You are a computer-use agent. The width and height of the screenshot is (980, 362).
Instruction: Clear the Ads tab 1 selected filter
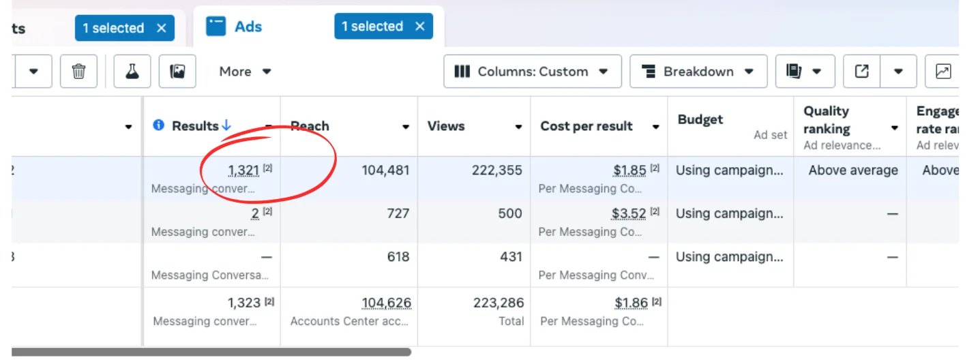[420, 26]
